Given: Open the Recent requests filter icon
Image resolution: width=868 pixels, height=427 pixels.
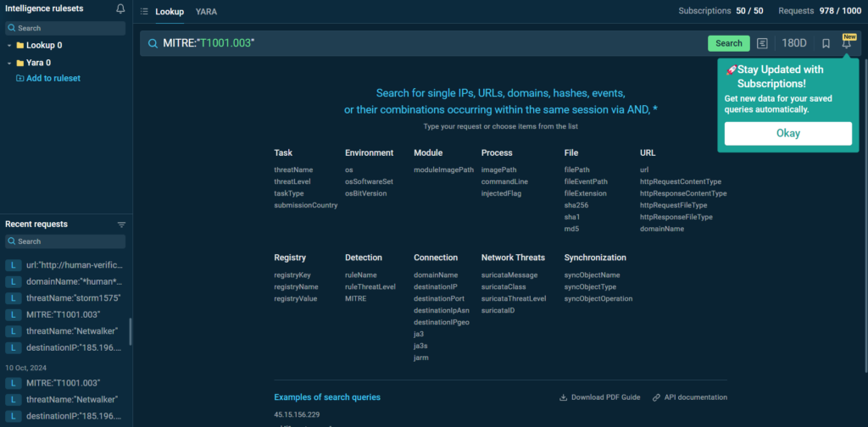Looking at the screenshot, I should click(x=121, y=225).
